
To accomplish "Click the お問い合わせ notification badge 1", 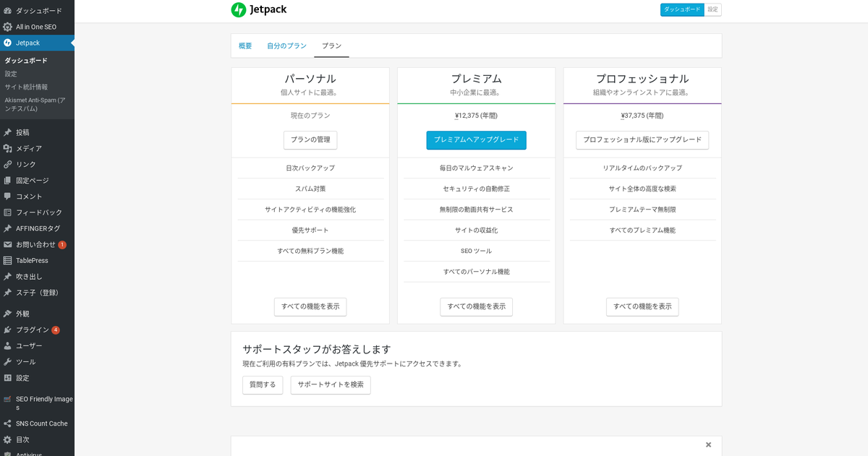I will [x=62, y=245].
